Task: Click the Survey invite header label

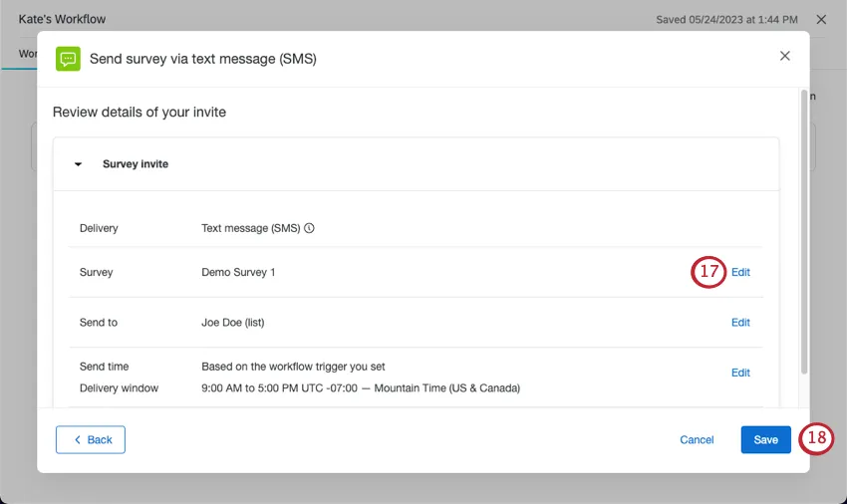Action: pos(136,164)
